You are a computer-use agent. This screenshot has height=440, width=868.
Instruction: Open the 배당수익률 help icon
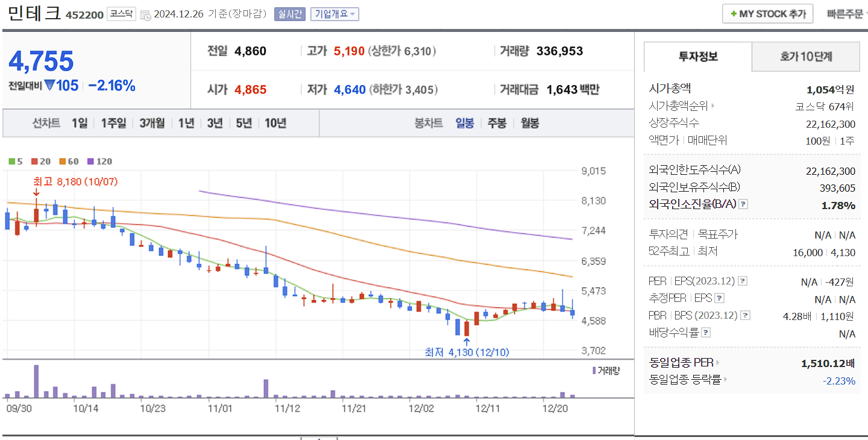[x=705, y=332]
